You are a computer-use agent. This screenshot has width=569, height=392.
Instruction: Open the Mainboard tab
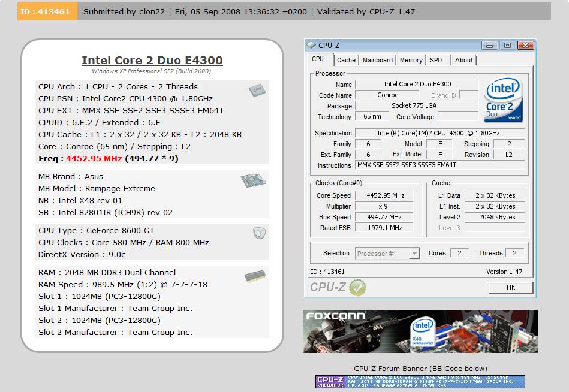(x=377, y=60)
